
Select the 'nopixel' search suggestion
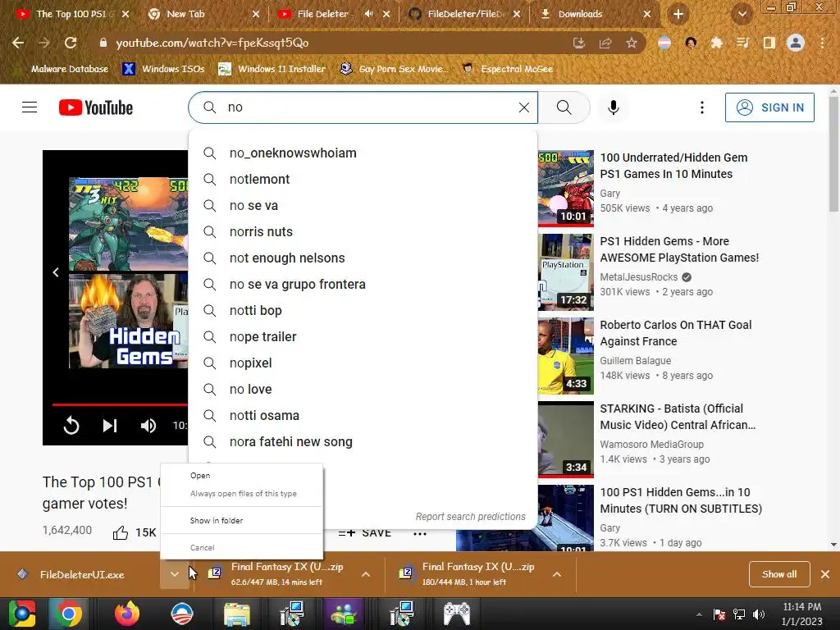tap(363, 363)
